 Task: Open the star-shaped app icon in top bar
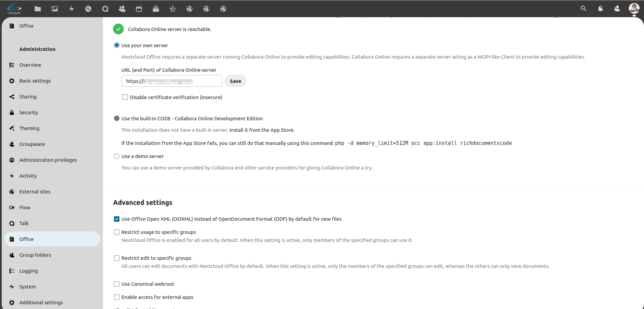pyautogui.click(x=173, y=9)
